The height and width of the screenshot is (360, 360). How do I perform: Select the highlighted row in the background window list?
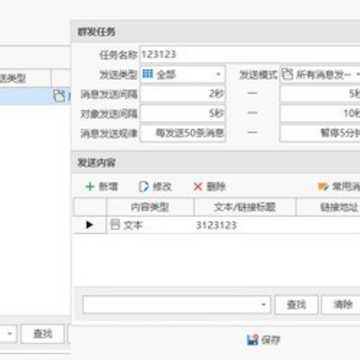[35, 96]
